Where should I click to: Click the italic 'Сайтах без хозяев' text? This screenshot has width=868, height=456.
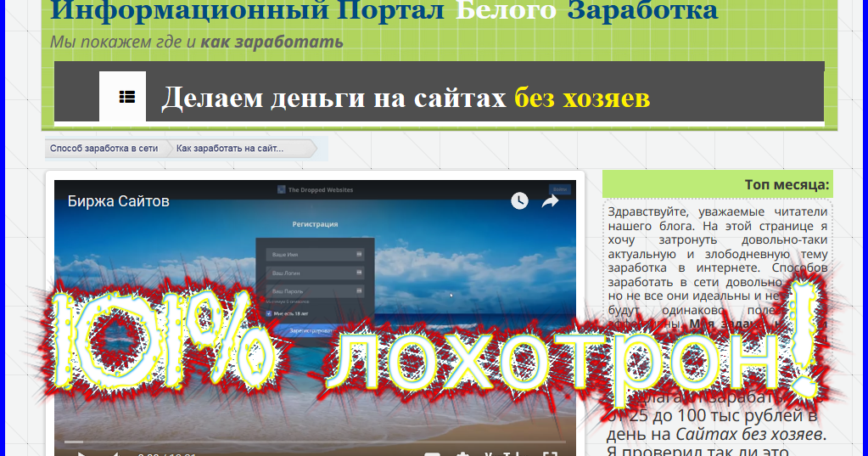point(749,434)
